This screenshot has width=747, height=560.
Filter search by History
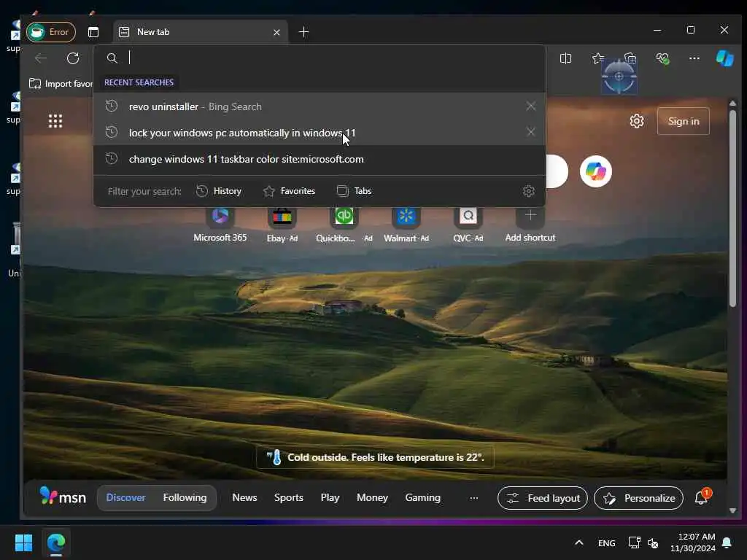(x=219, y=191)
